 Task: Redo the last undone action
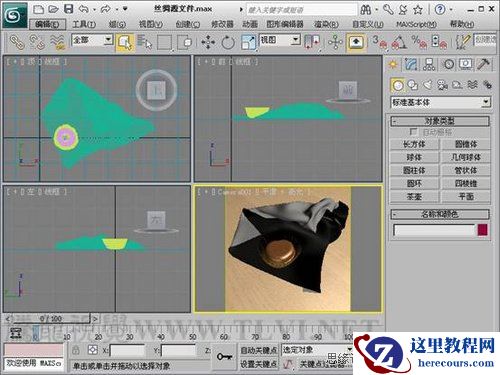105,9
